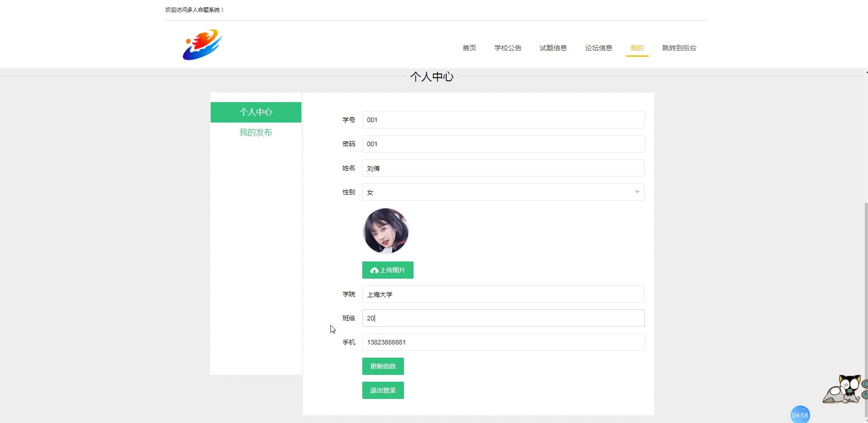Click the site logo in the header
868x423 pixels.
202,44
